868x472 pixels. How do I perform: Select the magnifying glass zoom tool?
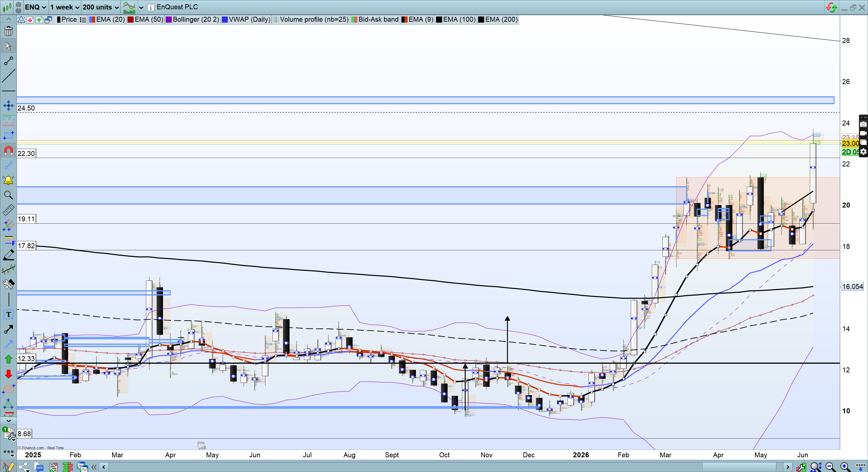(x=8, y=195)
